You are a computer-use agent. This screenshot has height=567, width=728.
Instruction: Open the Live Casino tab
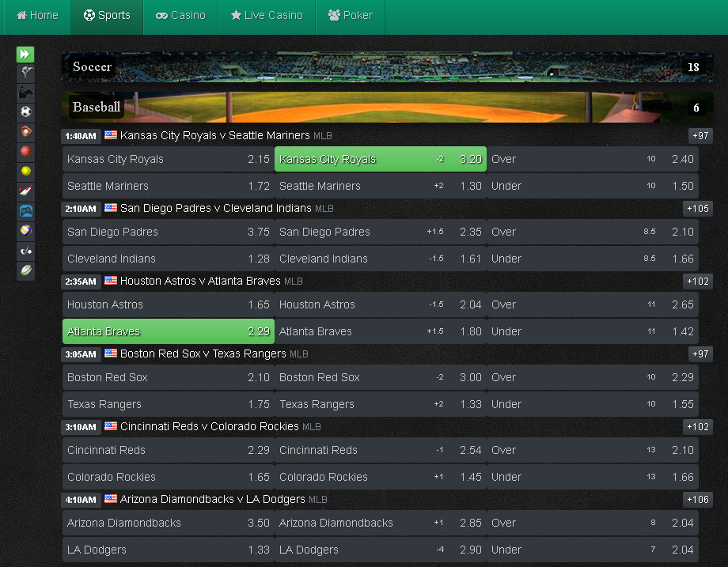(267, 15)
